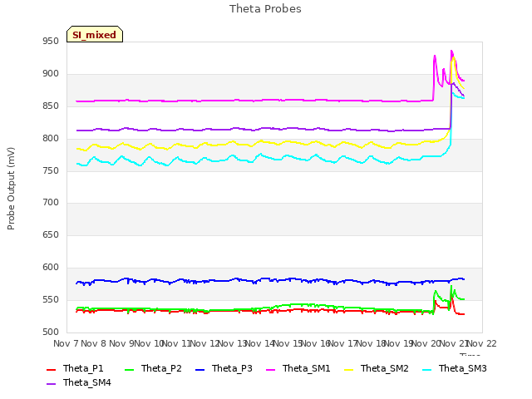532x399 pixels.
Task: Click the Probe Output (mV) axis label
Action: (11, 189)
